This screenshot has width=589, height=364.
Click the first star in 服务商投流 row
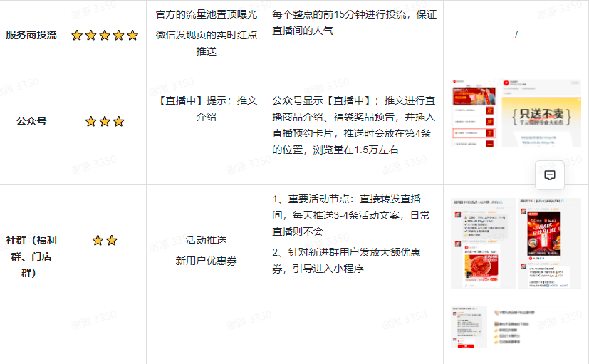coord(77,36)
